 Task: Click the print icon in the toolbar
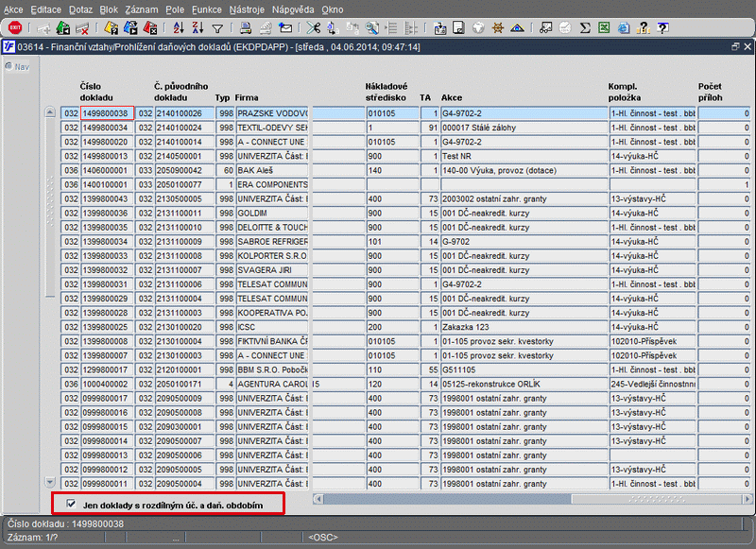(x=246, y=28)
